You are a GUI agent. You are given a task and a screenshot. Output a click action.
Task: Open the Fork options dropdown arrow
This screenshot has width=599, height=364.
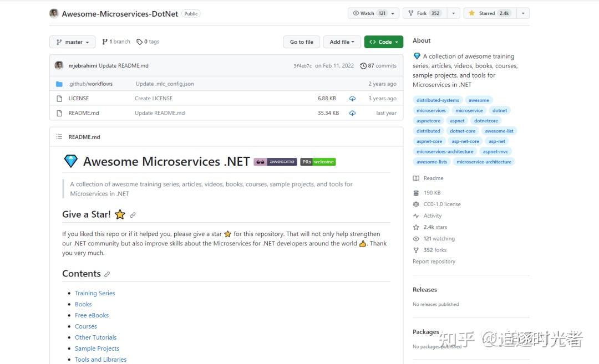454,13
